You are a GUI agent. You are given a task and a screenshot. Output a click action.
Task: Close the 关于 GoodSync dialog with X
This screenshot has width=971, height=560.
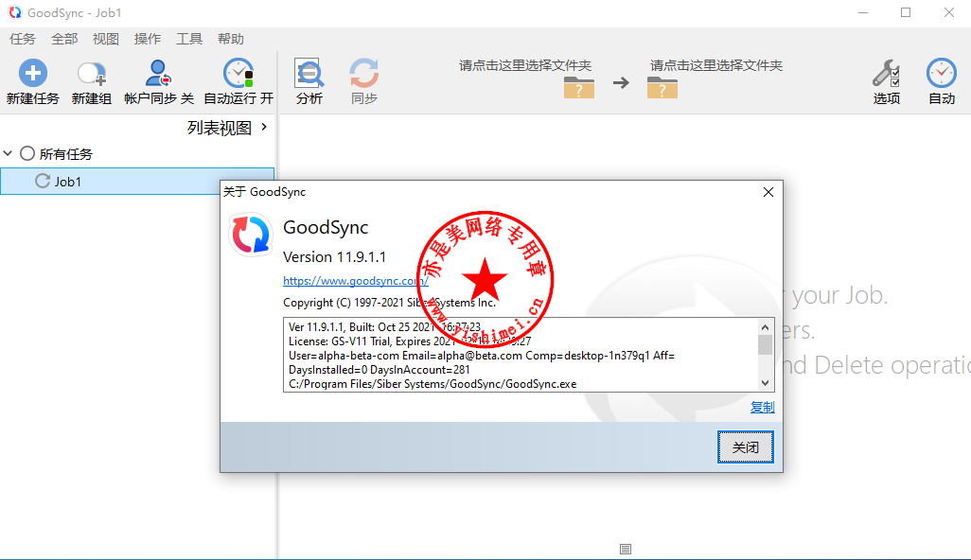(x=768, y=192)
